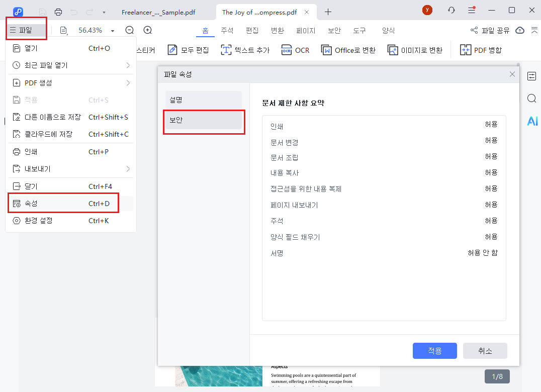541x392 pixels.
Task: Cancel the dialog with 취소
Action: (485, 351)
